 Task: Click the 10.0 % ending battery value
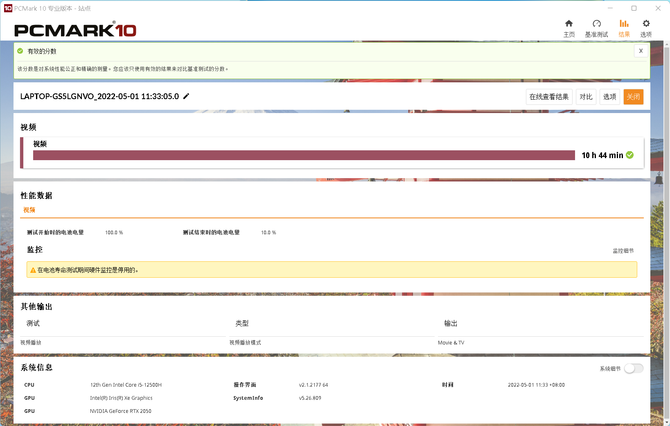[x=268, y=232]
